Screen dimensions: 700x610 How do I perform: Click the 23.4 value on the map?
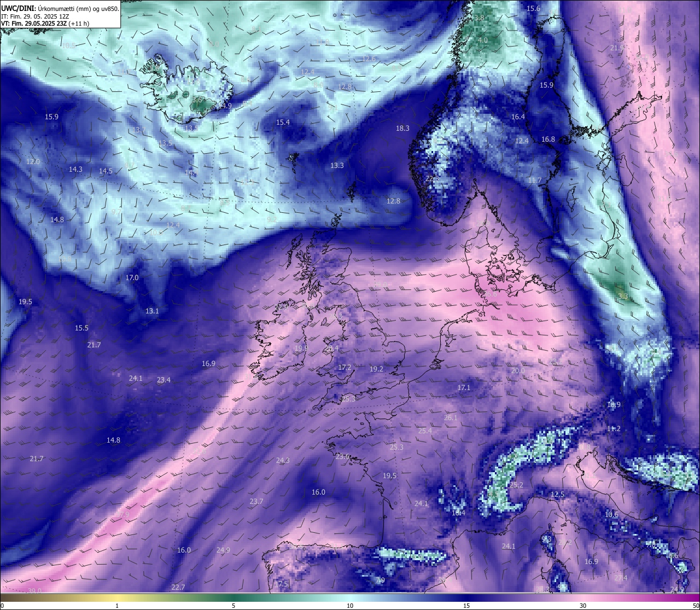point(164,380)
